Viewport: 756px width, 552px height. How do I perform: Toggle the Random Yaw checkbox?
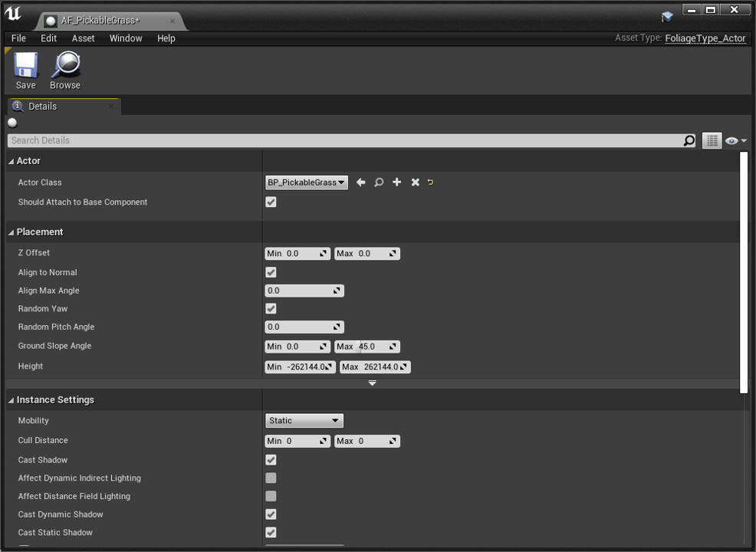271,308
